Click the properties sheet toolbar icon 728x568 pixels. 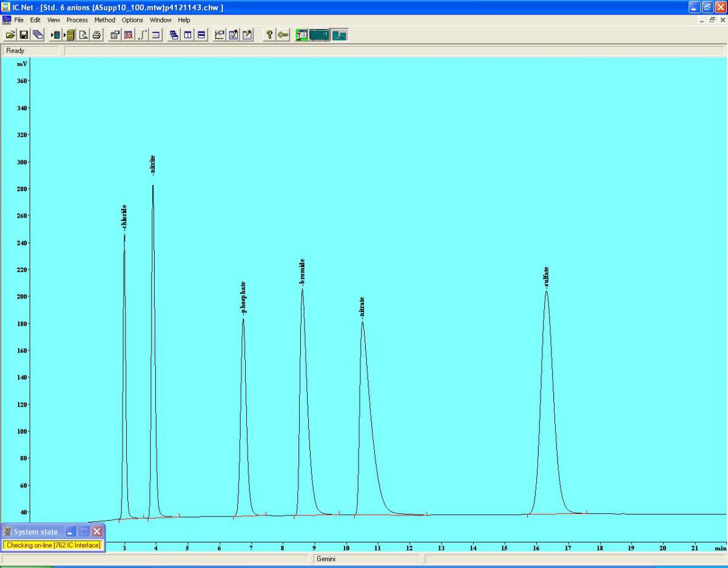[x=115, y=35]
